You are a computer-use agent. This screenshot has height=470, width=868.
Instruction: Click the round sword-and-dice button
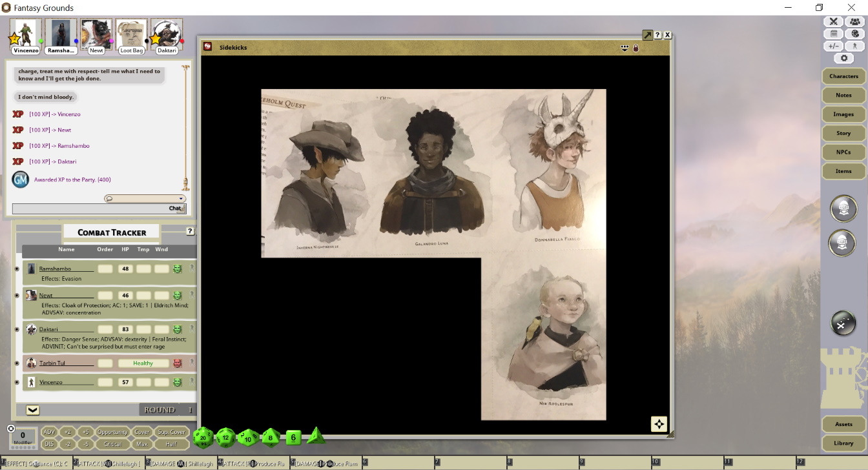click(843, 324)
